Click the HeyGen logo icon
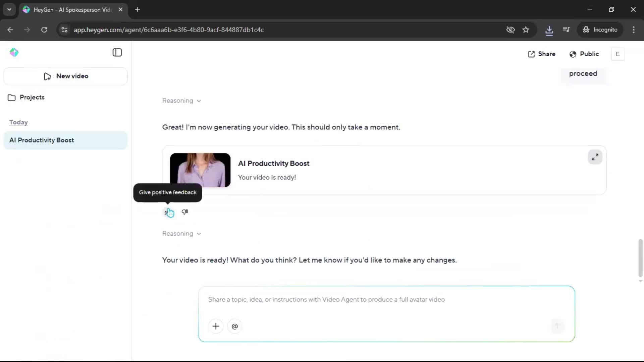The width and height of the screenshot is (644, 362). tap(14, 53)
